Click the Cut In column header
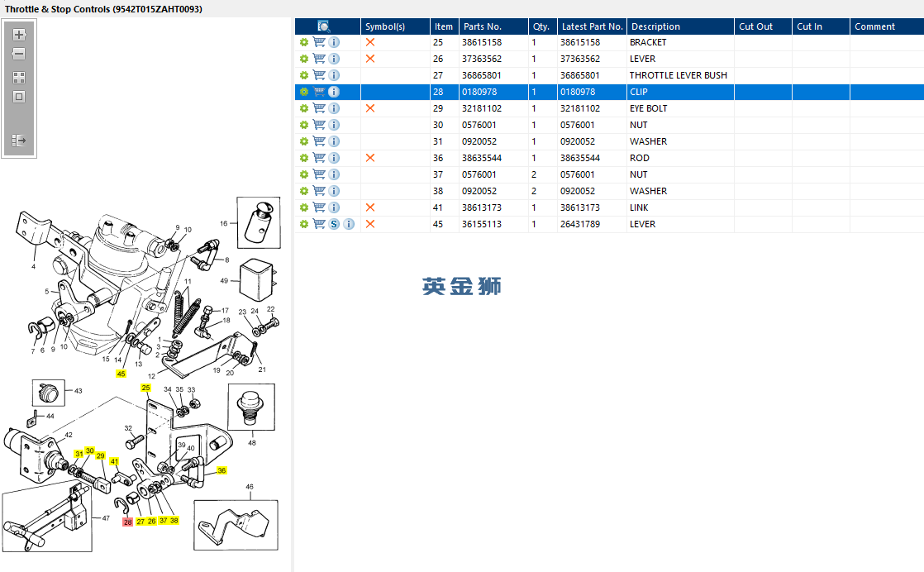Screen dimensions: 924x572 tap(821, 26)
